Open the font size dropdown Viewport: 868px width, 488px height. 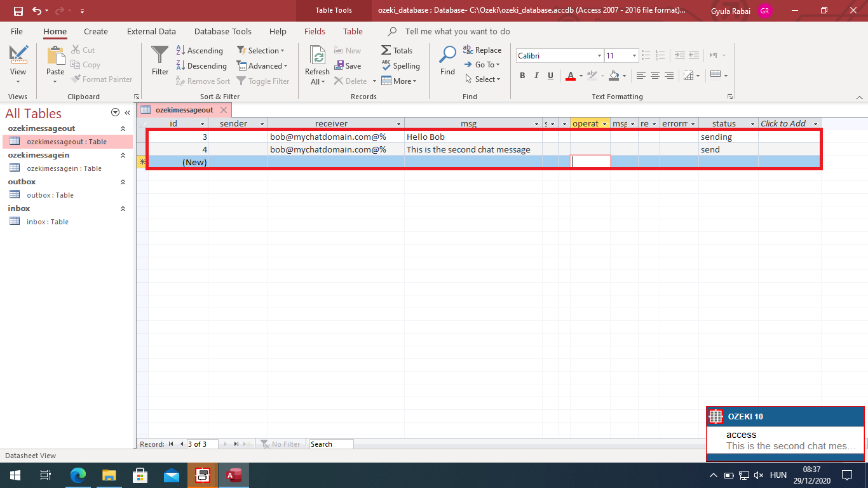(x=634, y=56)
